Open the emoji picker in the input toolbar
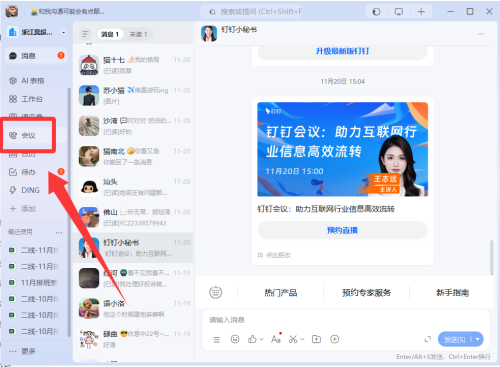The width and height of the screenshot is (500, 367). point(235,339)
